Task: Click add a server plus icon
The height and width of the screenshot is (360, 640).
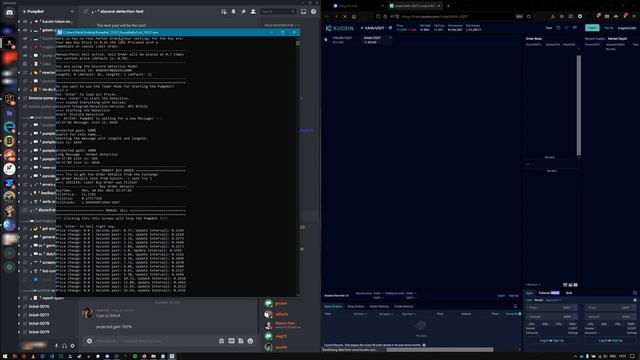Action: click(x=9, y=253)
